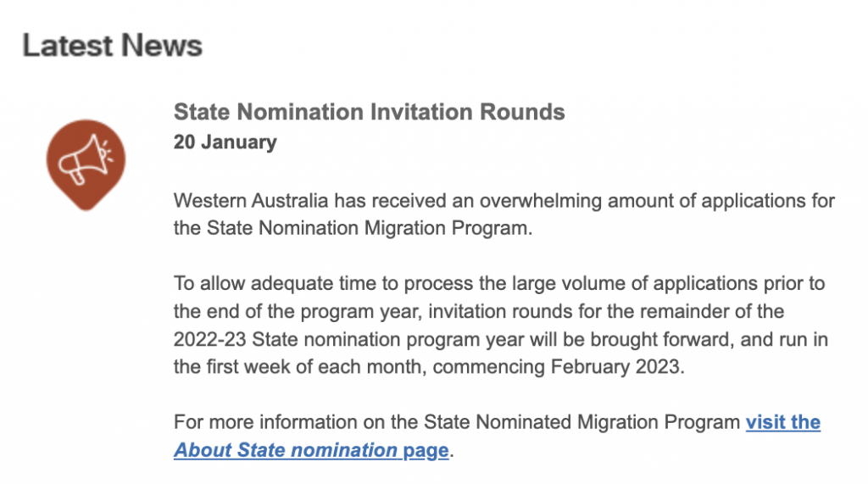Click the line starting '2022-23 State nomination program'
The image size is (868, 484).
click(x=500, y=340)
